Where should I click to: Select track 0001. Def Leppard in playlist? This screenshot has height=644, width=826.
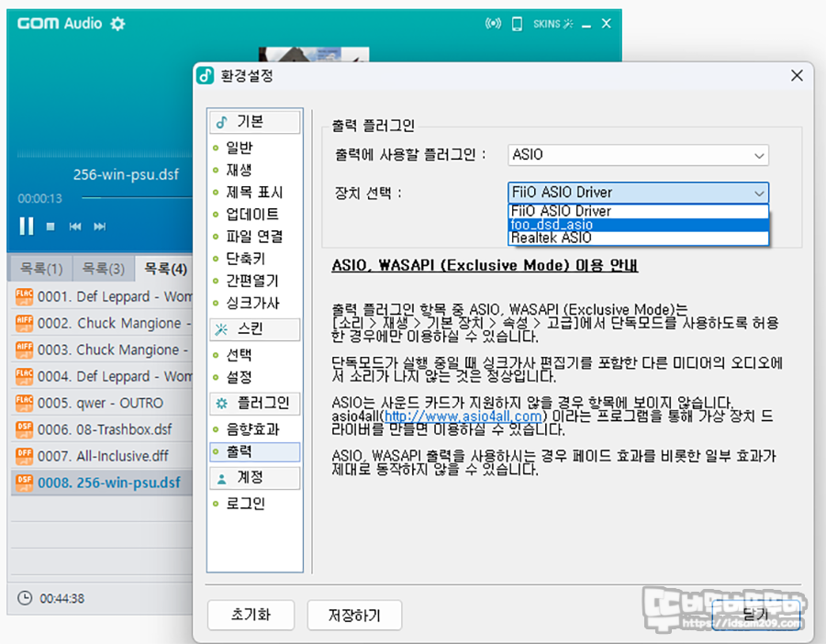[102, 296]
